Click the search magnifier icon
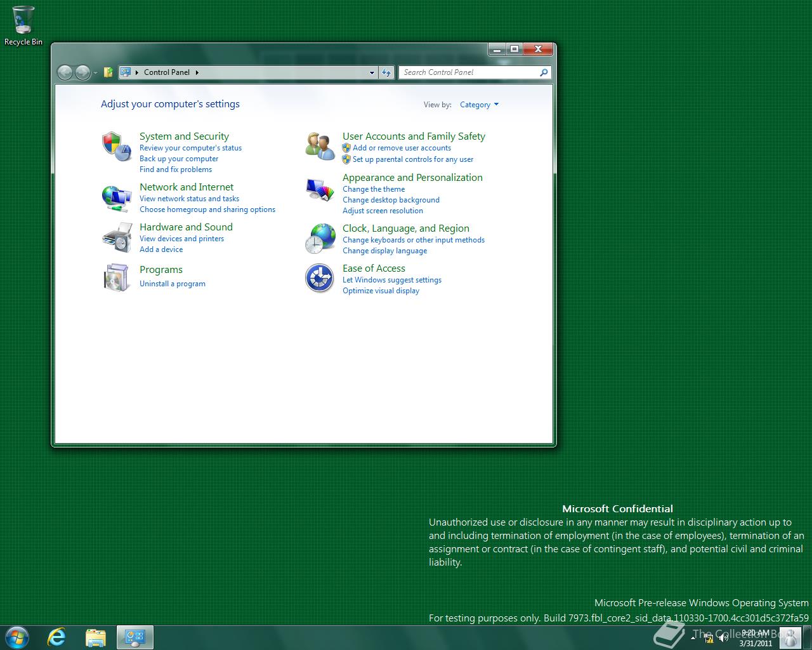 tap(544, 72)
